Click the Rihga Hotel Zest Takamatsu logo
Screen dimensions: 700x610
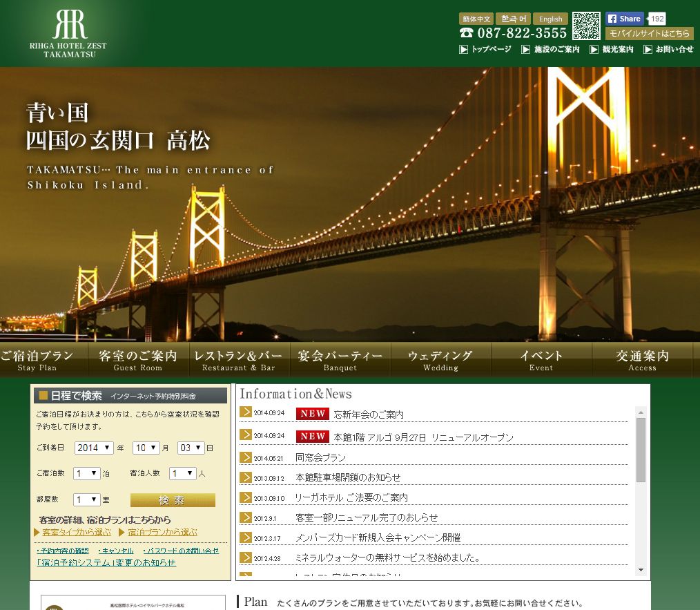click(x=68, y=34)
